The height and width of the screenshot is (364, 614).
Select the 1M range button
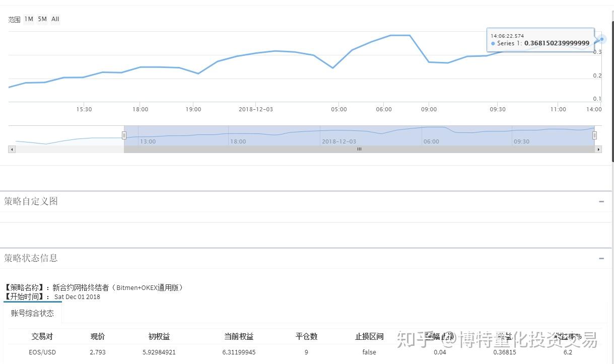29,19
